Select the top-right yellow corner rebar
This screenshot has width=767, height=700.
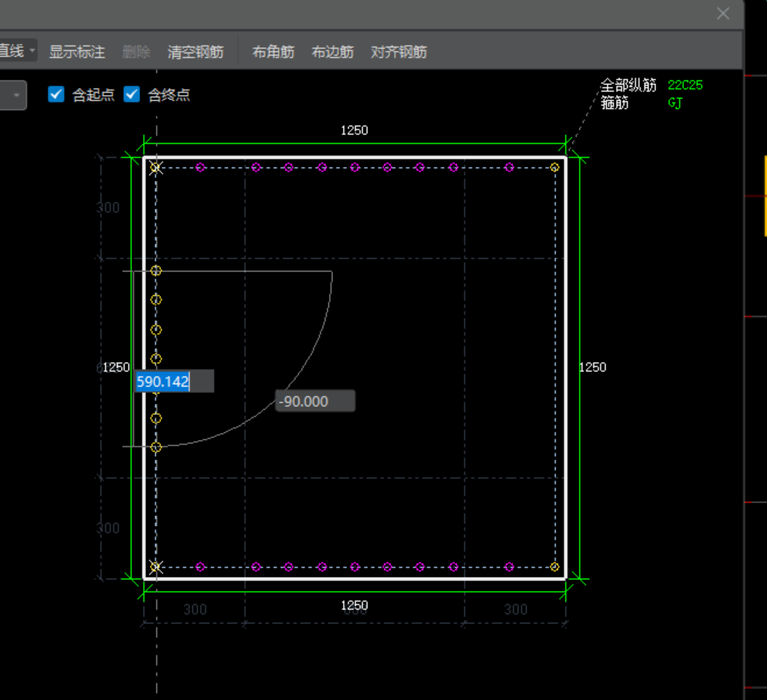(554, 167)
